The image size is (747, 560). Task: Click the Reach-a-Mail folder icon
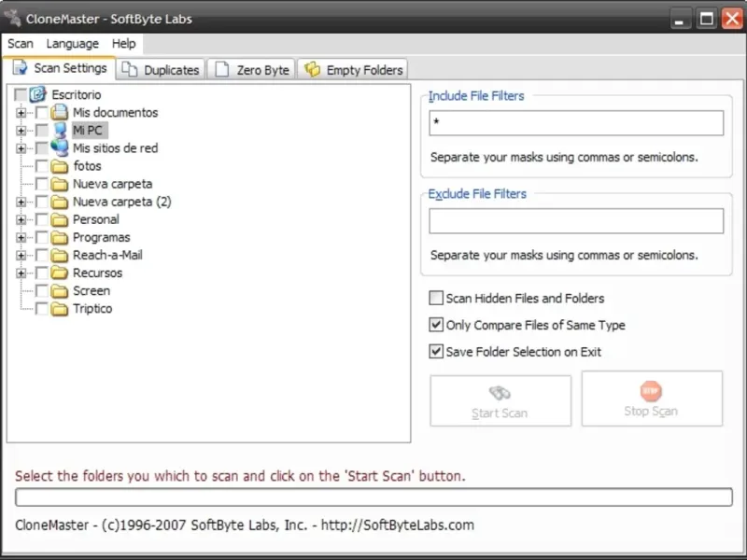(60, 255)
